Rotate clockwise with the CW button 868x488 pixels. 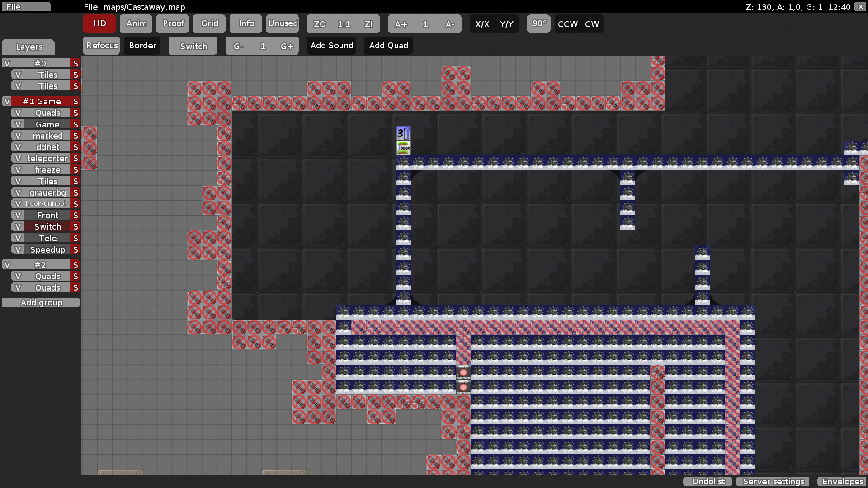pos(592,24)
